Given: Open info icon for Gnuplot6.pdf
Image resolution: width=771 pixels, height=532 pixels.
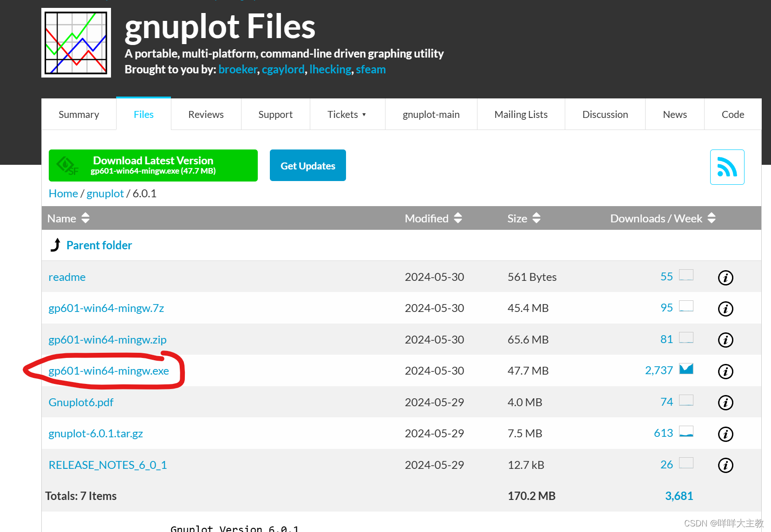Looking at the screenshot, I should (x=725, y=402).
